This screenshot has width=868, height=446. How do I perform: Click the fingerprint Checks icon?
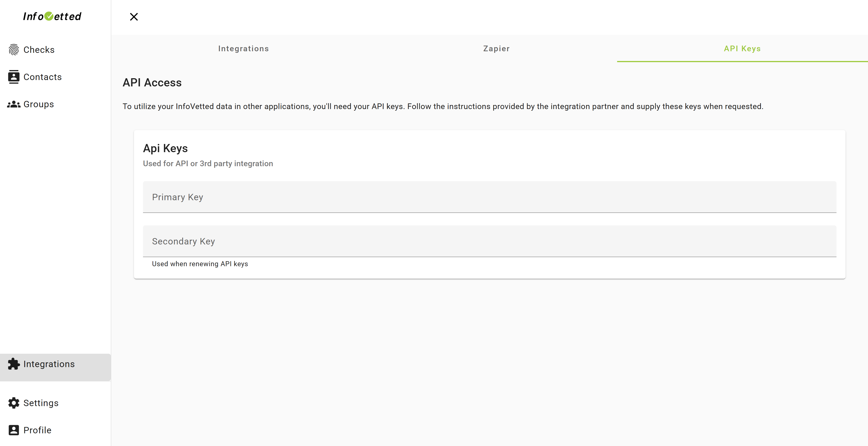[x=13, y=50]
